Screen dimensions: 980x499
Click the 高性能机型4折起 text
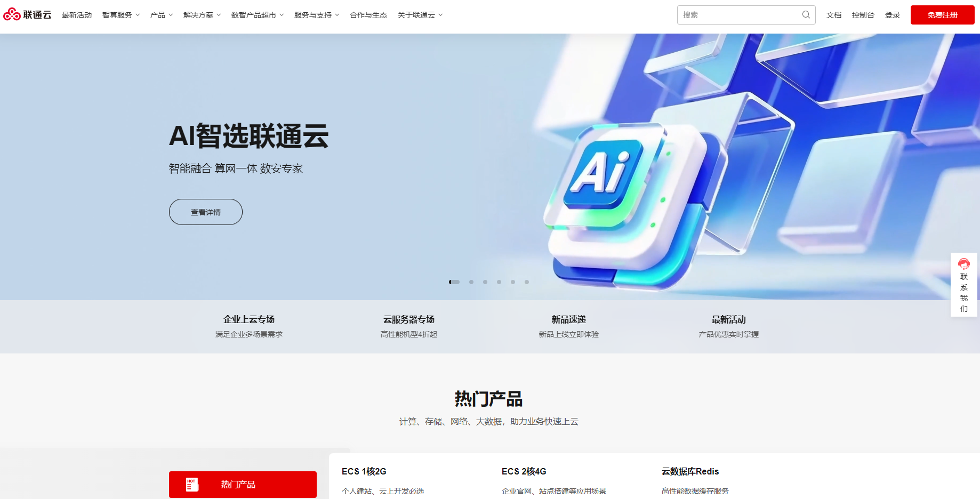[409, 334]
